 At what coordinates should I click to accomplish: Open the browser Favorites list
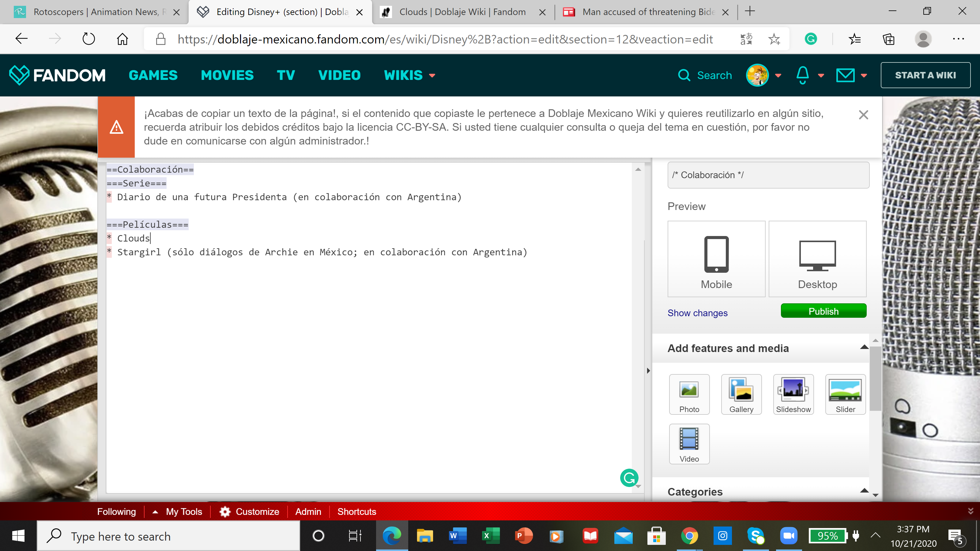854,39
